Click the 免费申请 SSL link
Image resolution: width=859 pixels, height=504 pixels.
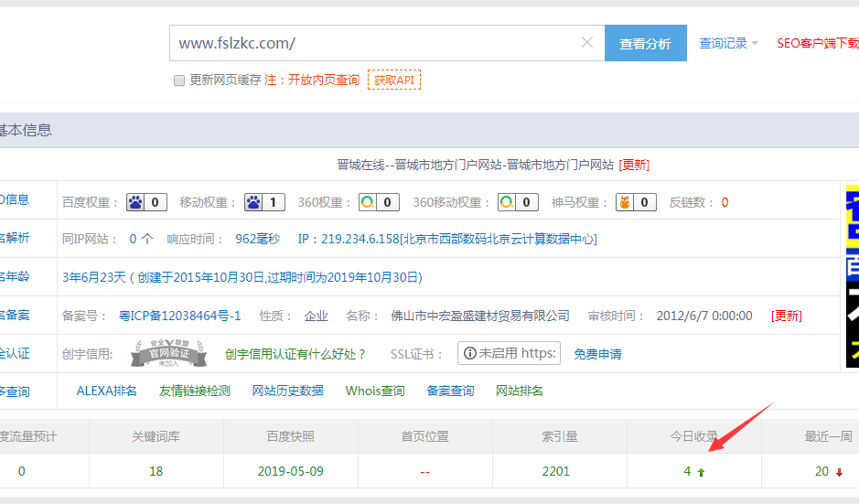(597, 354)
